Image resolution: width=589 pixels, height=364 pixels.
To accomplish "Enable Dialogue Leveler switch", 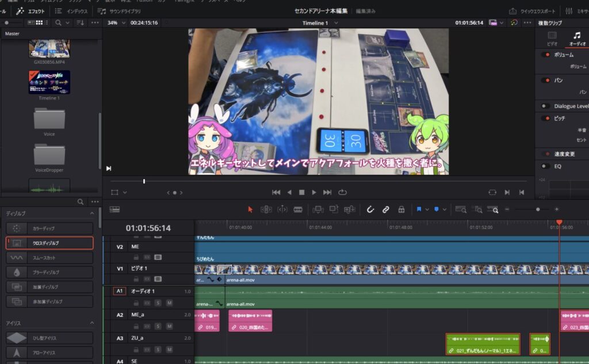I will 545,106.
